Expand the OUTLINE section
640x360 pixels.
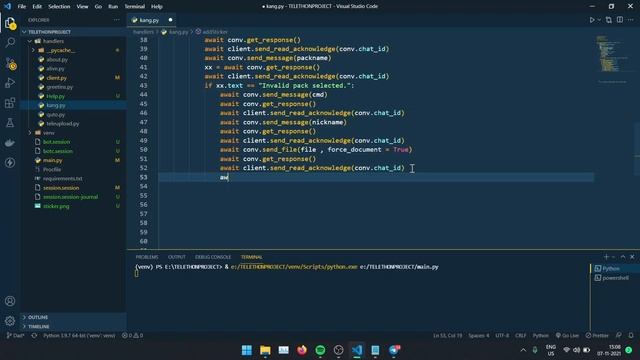pyautogui.click(x=73, y=317)
